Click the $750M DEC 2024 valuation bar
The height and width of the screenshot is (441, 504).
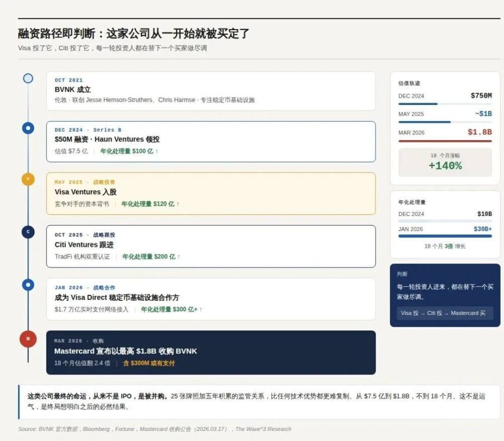[417, 104]
